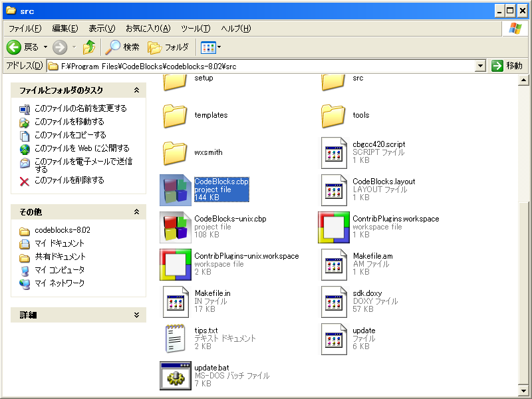
Task: Select the setup folder icon
Action: point(175,82)
